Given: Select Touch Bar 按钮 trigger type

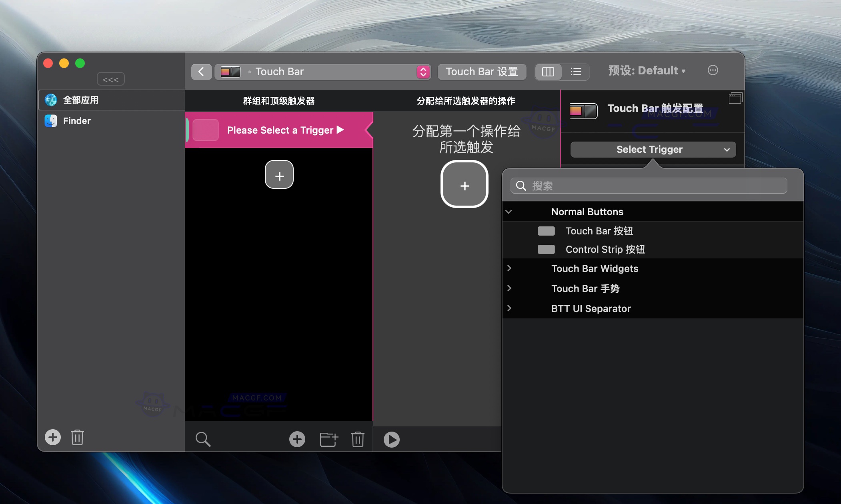Looking at the screenshot, I should pos(599,231).
